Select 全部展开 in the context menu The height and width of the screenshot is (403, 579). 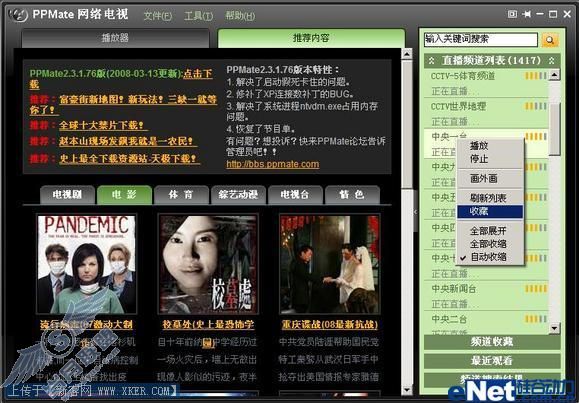488,231
